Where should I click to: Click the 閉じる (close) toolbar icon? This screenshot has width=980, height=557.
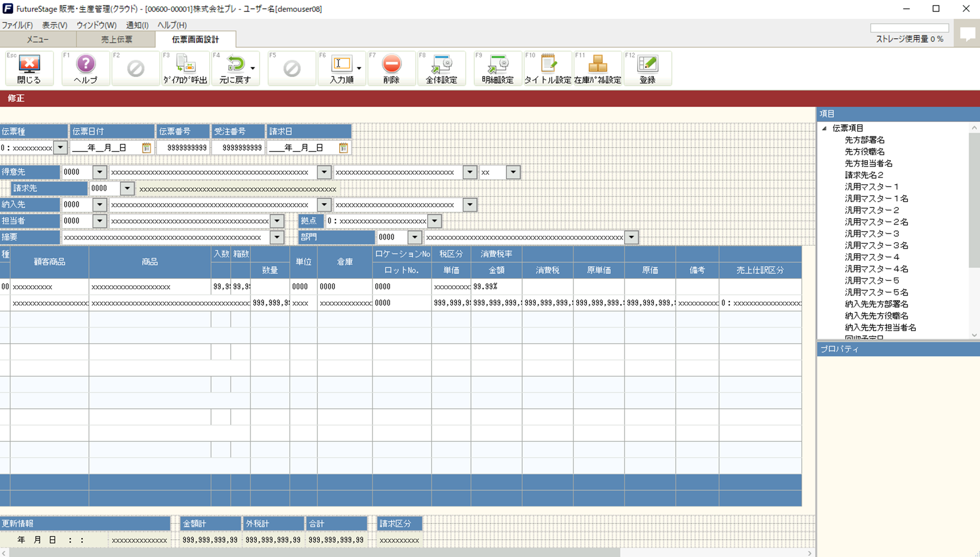29,68
